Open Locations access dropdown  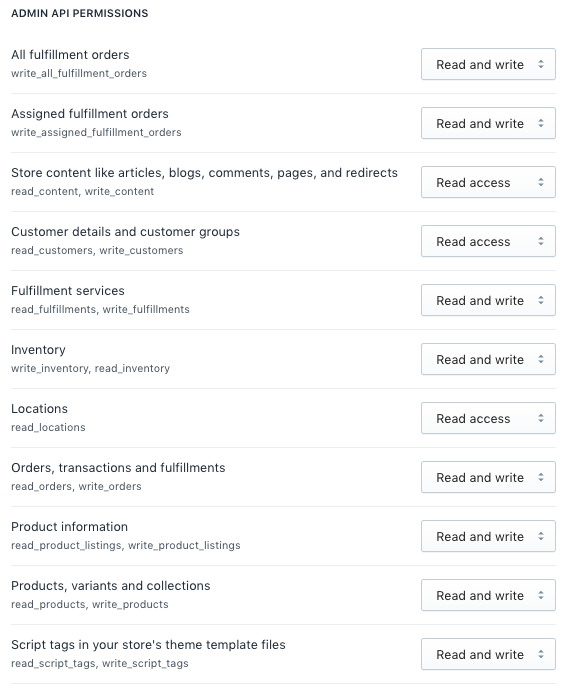point(488,419)
